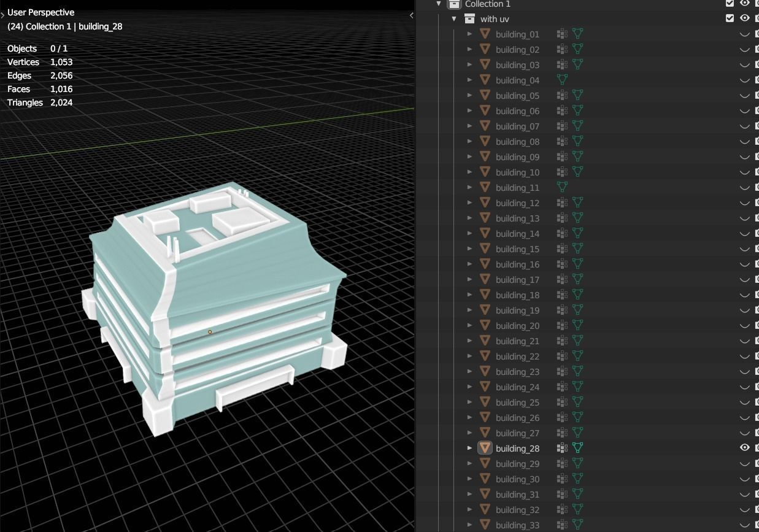This screenshot has height=532, width=759.
Task: Click the Collection 1 name label
Action: (488, 4)
